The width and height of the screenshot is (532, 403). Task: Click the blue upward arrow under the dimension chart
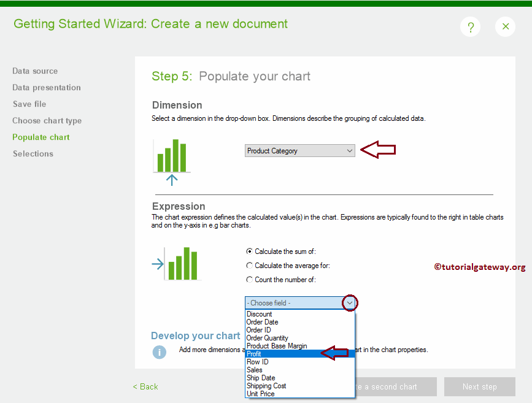click(x=173, y=180)
